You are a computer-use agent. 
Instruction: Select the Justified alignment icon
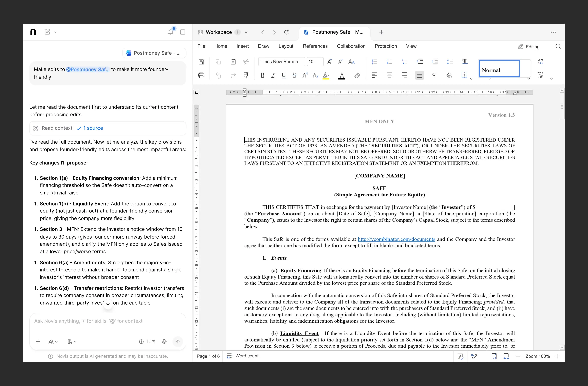click(x=419, y=75)
